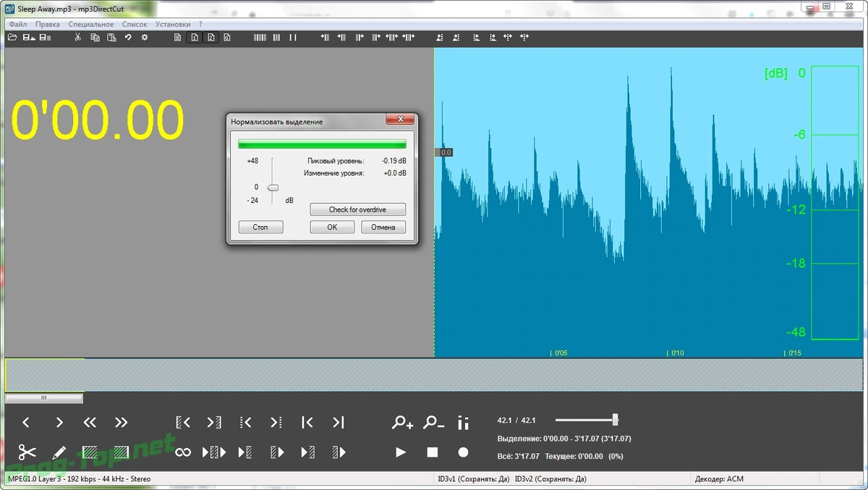Click the 0'05 marker on the waveform timeline
This screenshot has height=490, width=868.
(560, 353)
